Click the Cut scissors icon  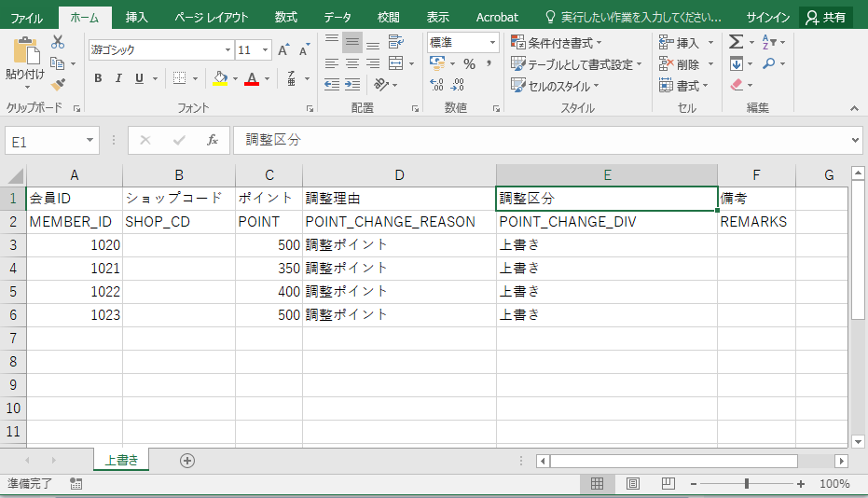[x=58, y=42]
